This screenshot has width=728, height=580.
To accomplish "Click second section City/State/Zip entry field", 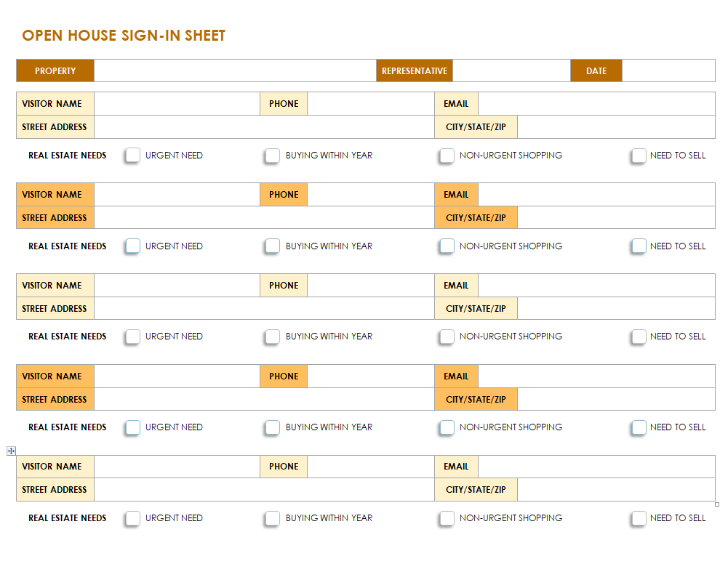I will (615, 217).
